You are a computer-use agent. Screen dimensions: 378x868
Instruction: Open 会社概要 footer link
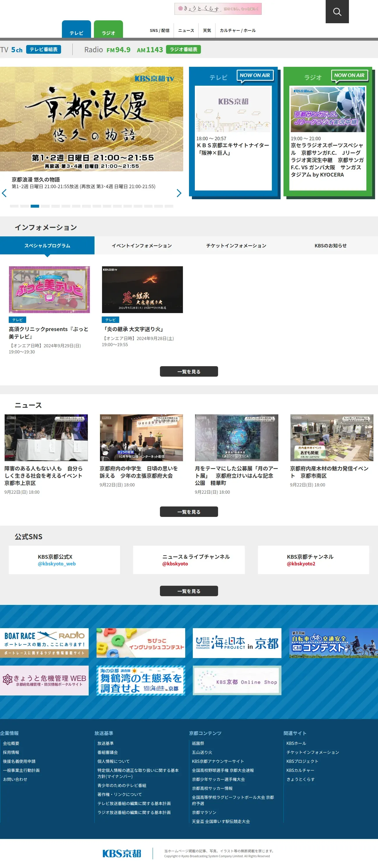pos(11,743)
